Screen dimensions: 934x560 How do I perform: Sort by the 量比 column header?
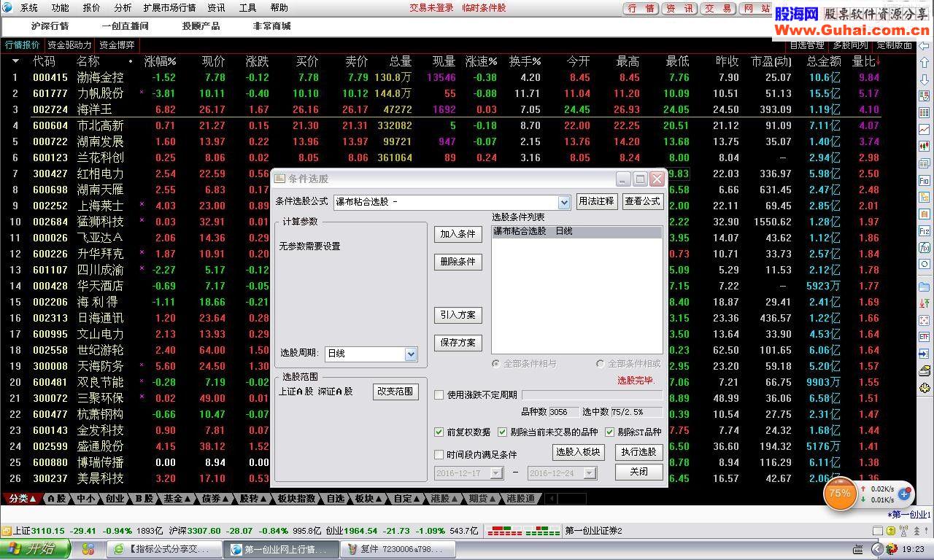click(865, 61)
